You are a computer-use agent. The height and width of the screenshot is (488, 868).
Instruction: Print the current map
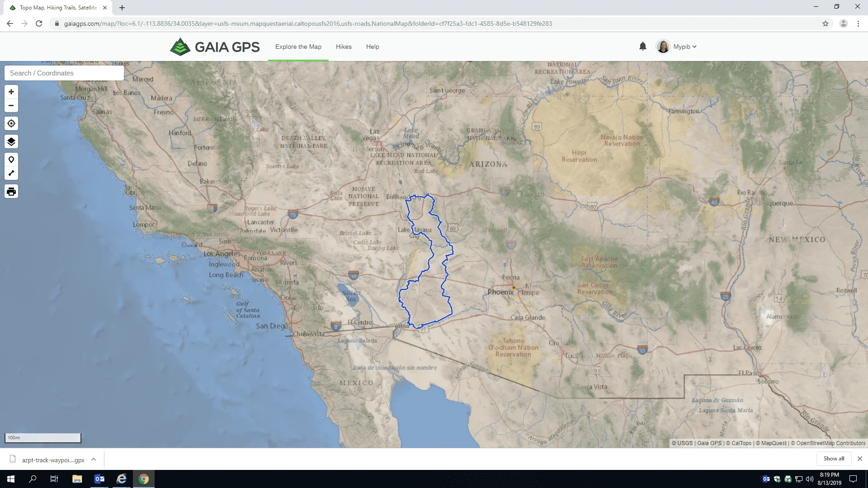tap(11, 192)
